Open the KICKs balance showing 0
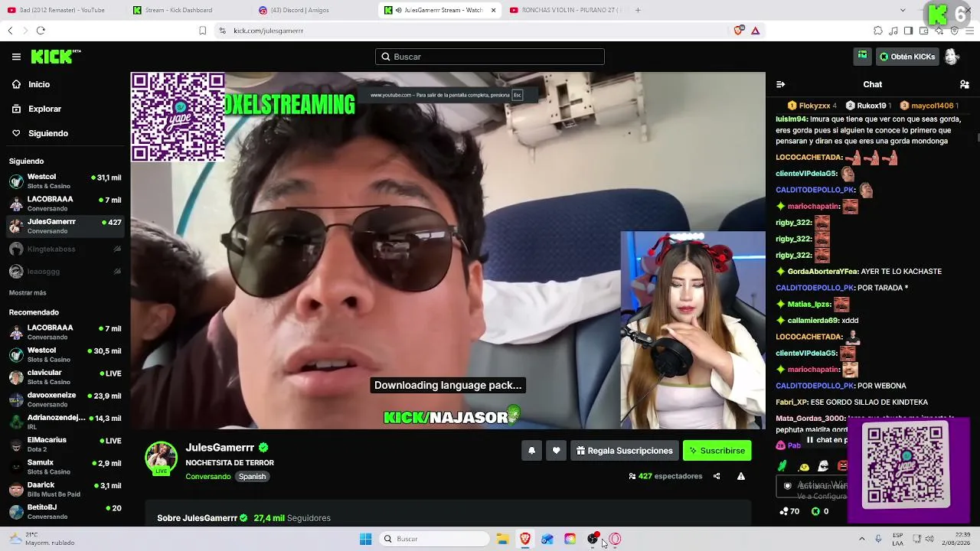Viewport: 980px width, 551px height. pos(820,511)
